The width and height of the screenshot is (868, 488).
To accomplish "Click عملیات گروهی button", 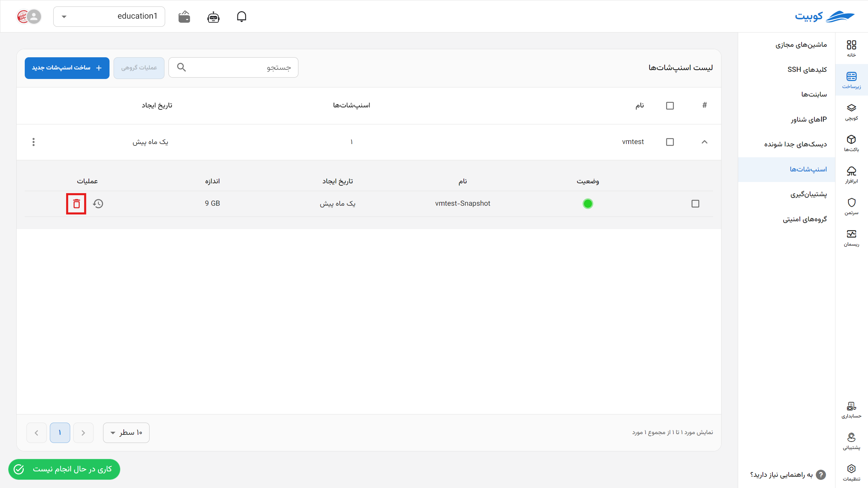I will 139,68.
